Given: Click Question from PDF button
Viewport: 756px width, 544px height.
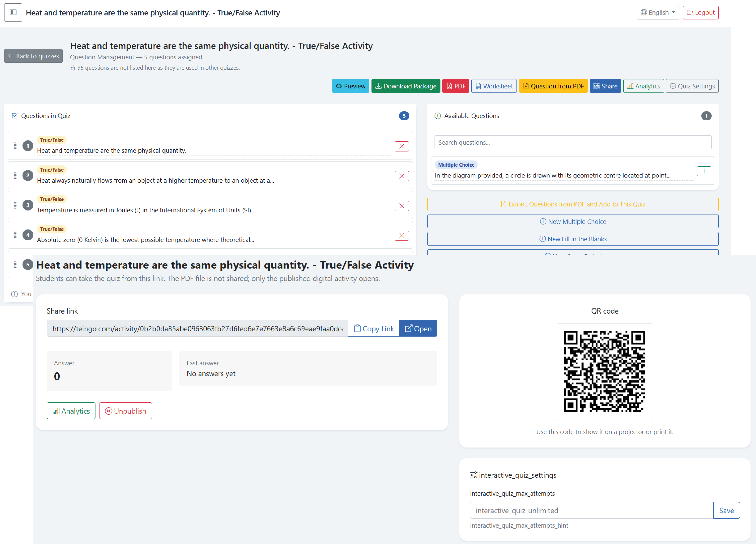Looking at the screenshot, I should coord(553,86).
